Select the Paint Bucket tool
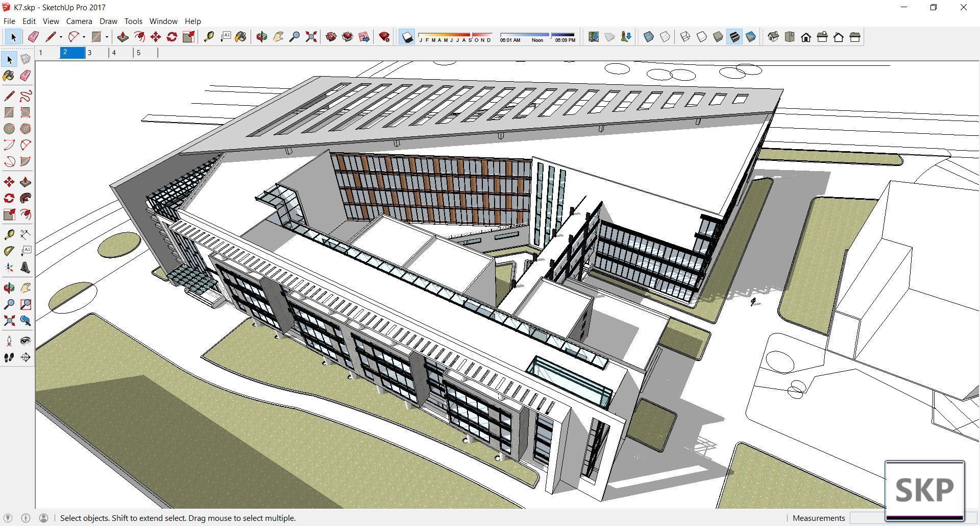The image size is (980, 526). pos(241,37)
